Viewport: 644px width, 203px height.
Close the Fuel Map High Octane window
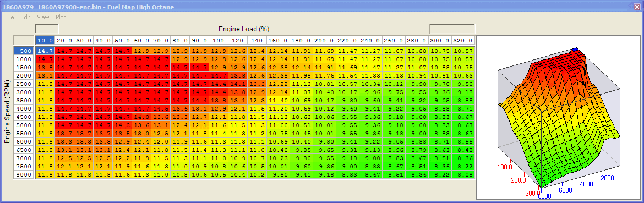coord(637,7)
